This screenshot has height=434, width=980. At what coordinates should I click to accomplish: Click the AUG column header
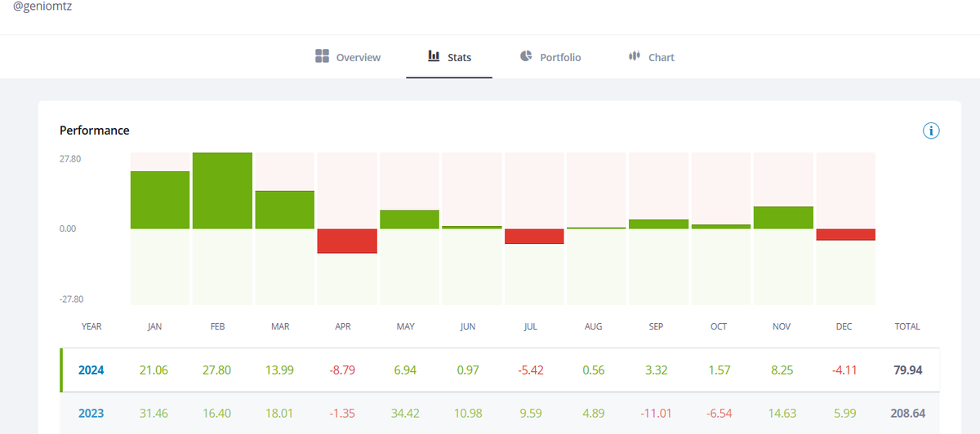click(594, 326)
